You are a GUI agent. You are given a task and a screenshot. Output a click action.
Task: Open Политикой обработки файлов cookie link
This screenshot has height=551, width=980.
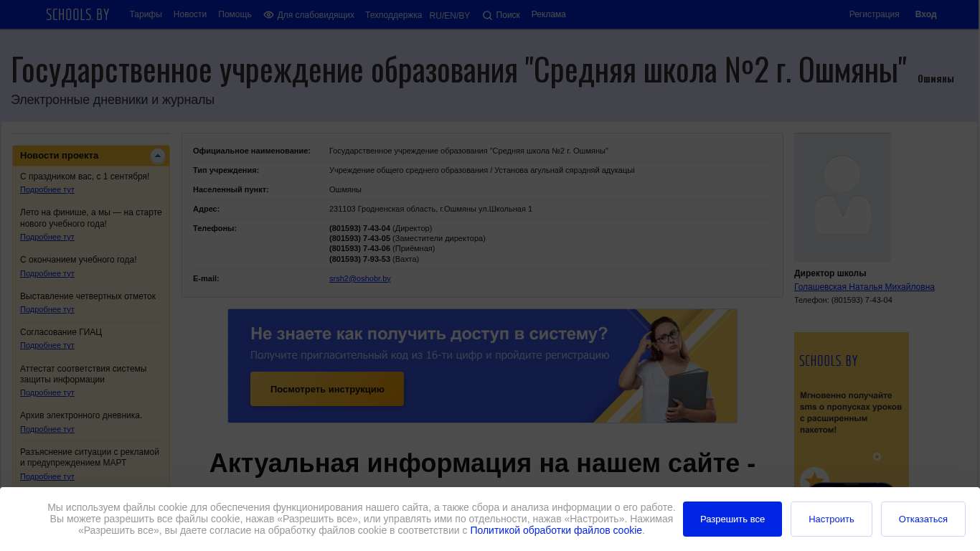[x=556, y=530]
